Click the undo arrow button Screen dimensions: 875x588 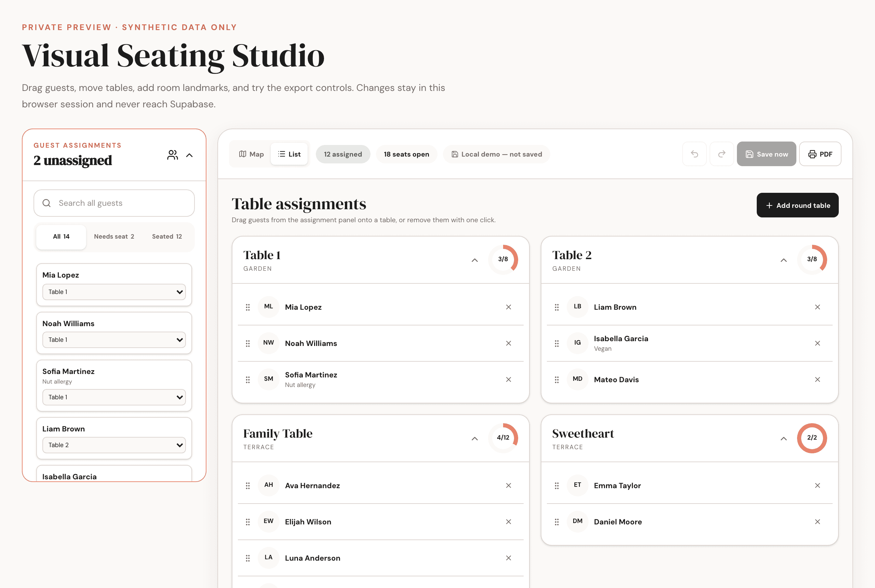tap(694, 154)
